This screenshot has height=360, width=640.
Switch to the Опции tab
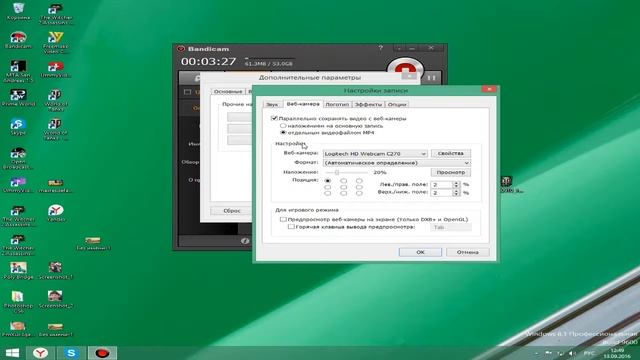(x=397, y=104)
